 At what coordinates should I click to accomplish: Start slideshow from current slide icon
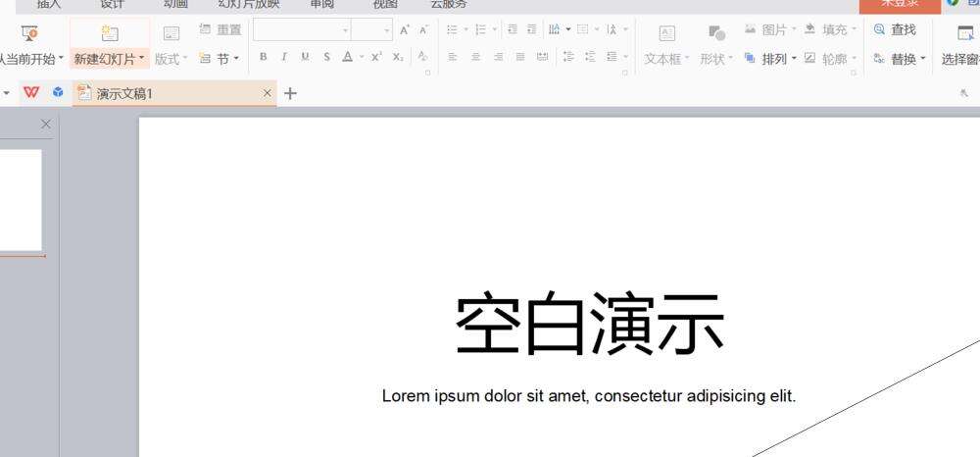[29, 34]
